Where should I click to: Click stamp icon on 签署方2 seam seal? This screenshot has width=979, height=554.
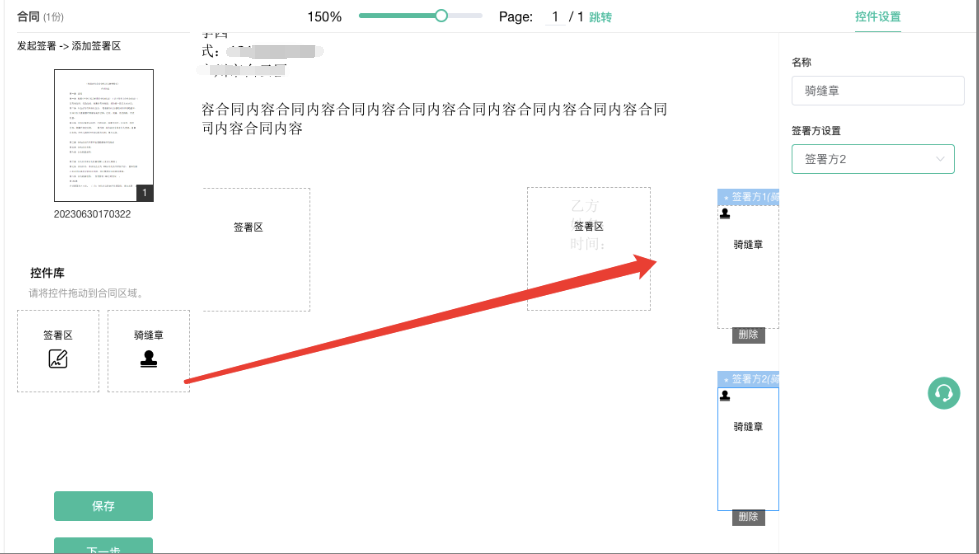pos(725,396)
